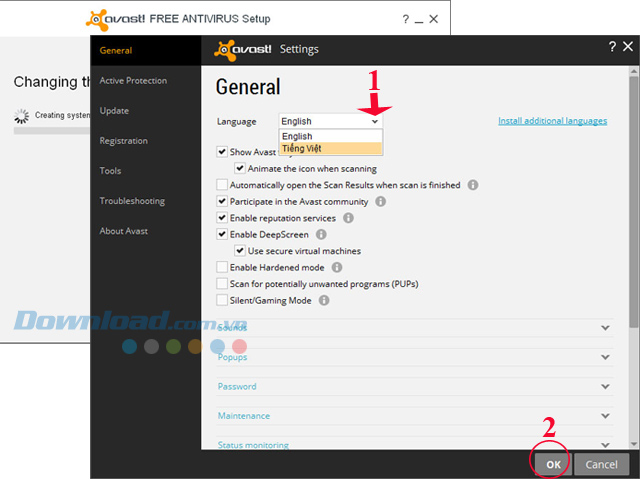The width and height of the screenshot is (640, 479).
Task: Click Install additional languages link
Action: 552,121
